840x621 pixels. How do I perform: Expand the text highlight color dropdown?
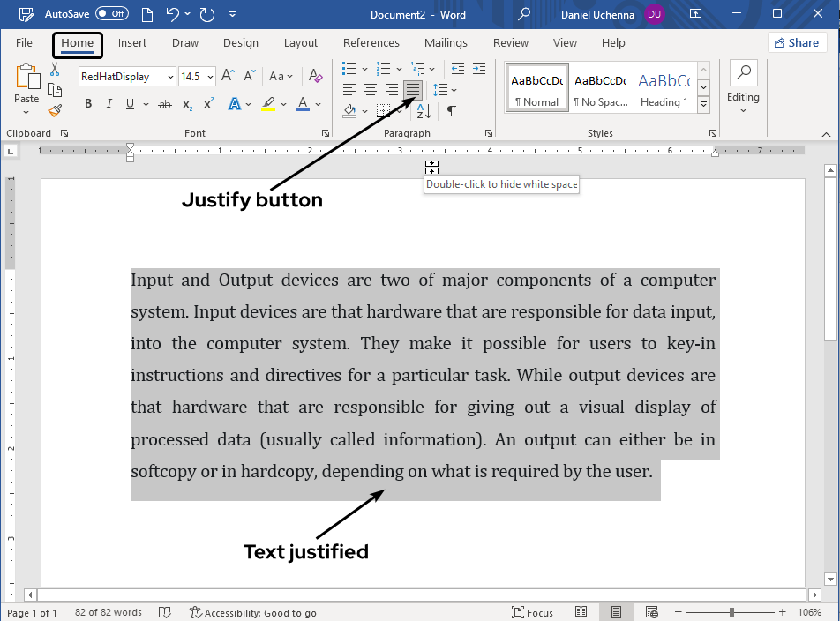(283, 105)
